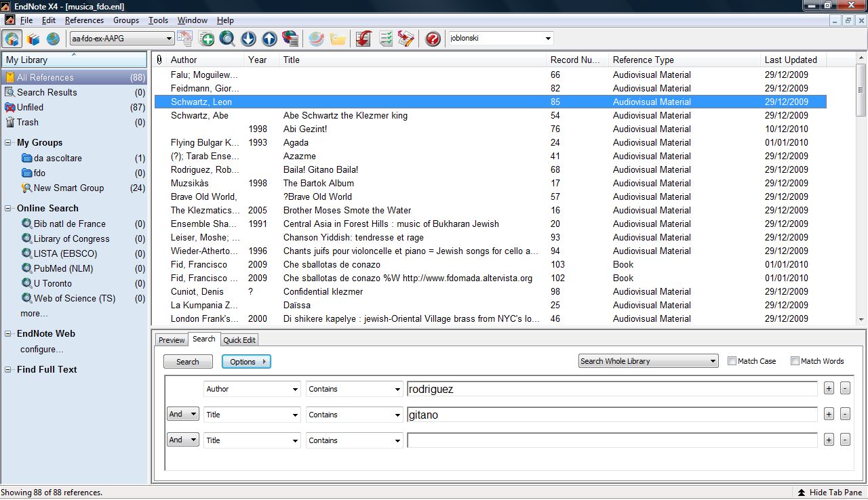Remove the gitano search row with minus button
868x500 pixels.
(845, 414)
